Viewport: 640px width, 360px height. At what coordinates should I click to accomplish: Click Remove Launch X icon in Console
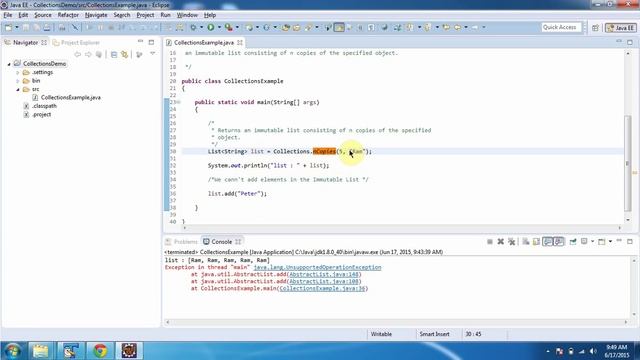500,242
